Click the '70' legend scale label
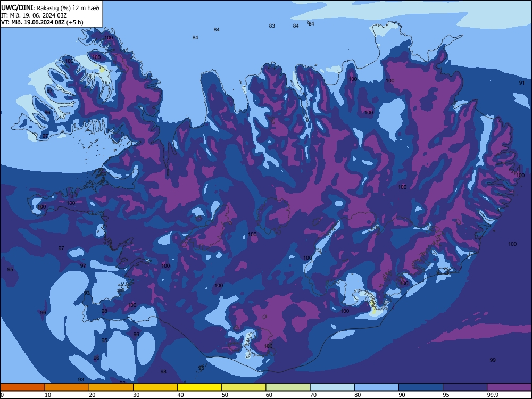 pyautogui.click(x=313, y=395)
